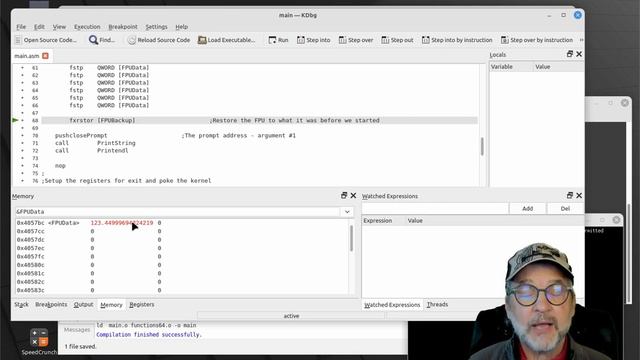Viewport: 640px width, 360px height.
Task: Click the current-line arrow marker at line 68
Action: pyautogui.click(x=15, y=120)
